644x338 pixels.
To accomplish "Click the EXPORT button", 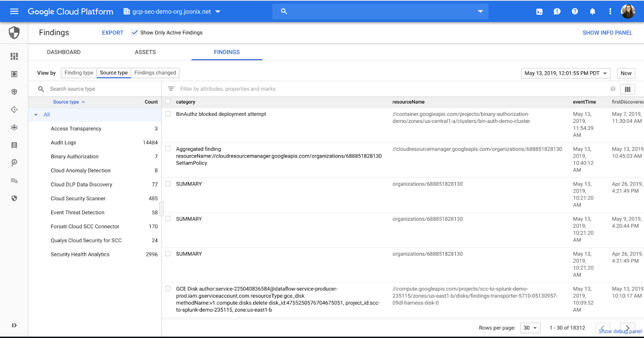I will tap(113, 33).
